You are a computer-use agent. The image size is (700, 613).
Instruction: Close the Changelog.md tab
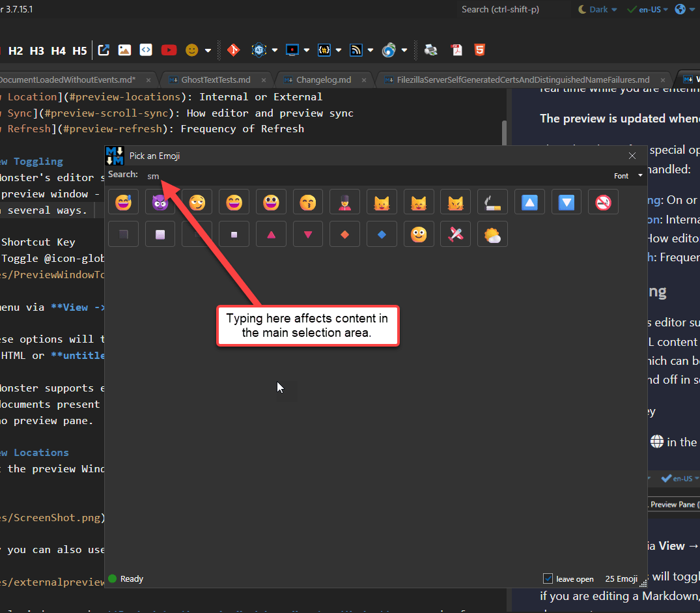click(x=364, y=80)
